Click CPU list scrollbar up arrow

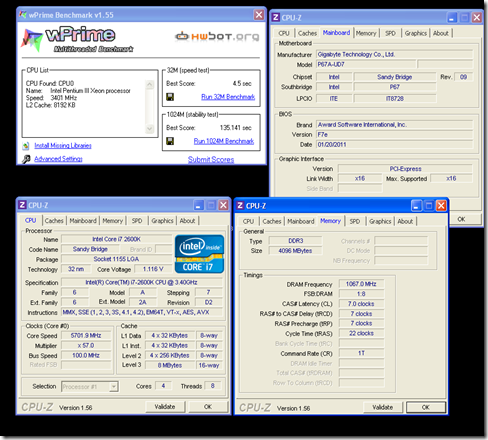click(149, 84)
